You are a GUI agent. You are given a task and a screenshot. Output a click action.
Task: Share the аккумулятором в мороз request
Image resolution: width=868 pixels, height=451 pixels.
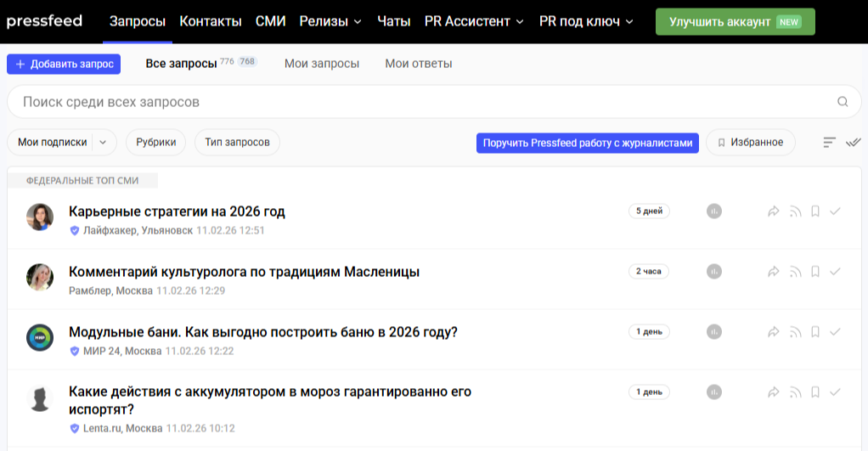pyautogui.click(x=774, y=392)
